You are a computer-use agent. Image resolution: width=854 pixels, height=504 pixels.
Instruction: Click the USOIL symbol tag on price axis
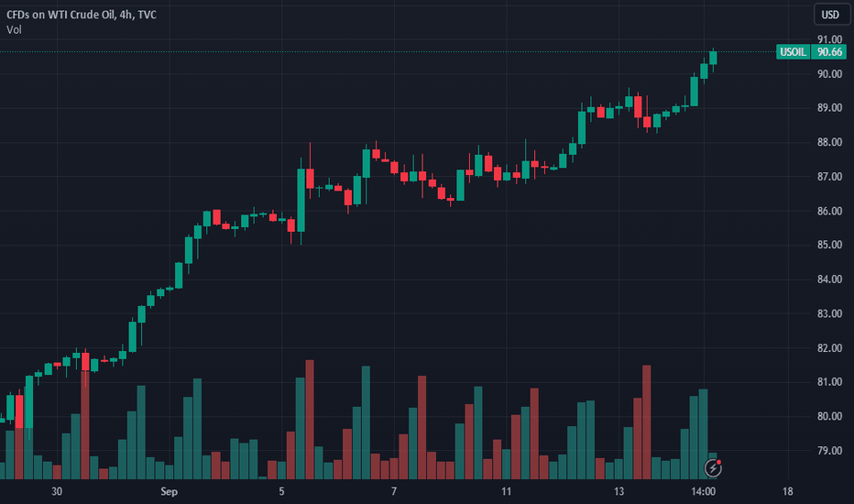tap(793, 52)
